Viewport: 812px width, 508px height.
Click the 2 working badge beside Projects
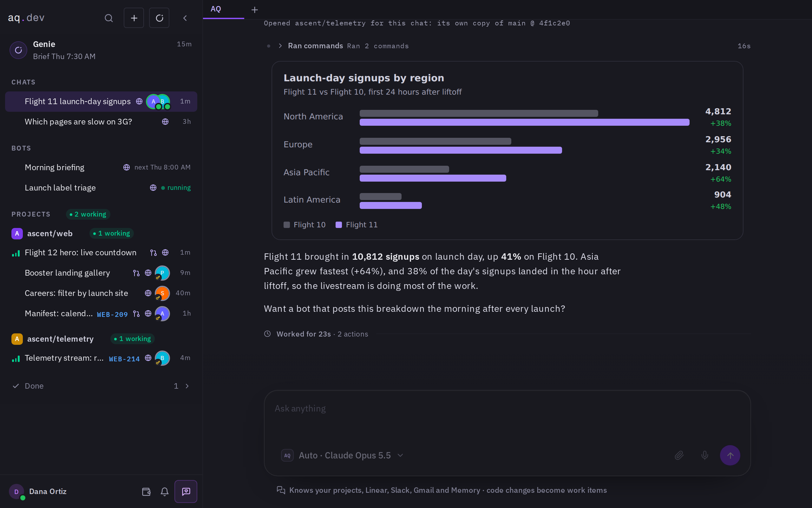[88, 214]
